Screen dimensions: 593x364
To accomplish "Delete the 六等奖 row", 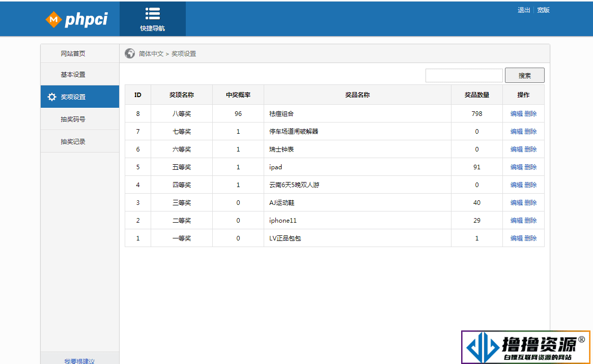I will [x=530, y=149].
